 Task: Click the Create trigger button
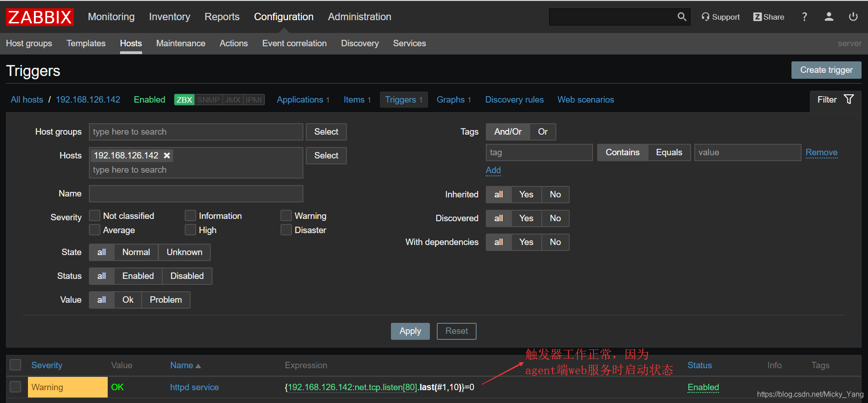[x=826, y=70]
